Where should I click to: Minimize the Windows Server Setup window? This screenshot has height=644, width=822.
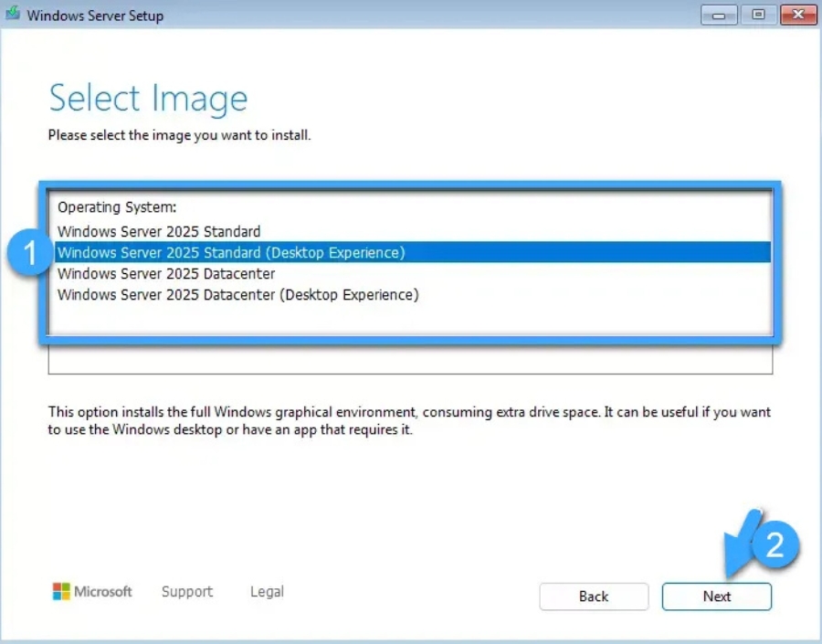point(719,15)
